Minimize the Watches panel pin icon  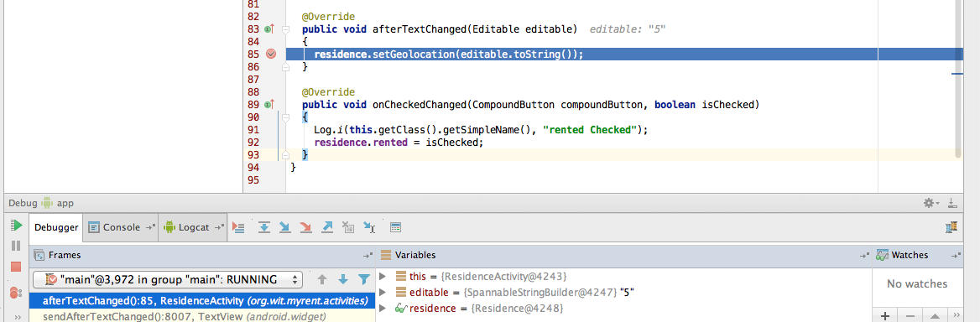(x=957, y=255)
